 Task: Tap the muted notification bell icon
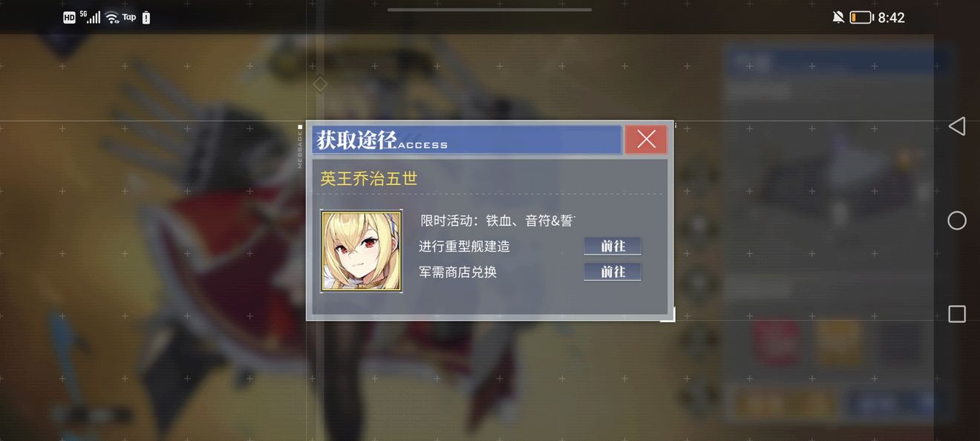838,17
